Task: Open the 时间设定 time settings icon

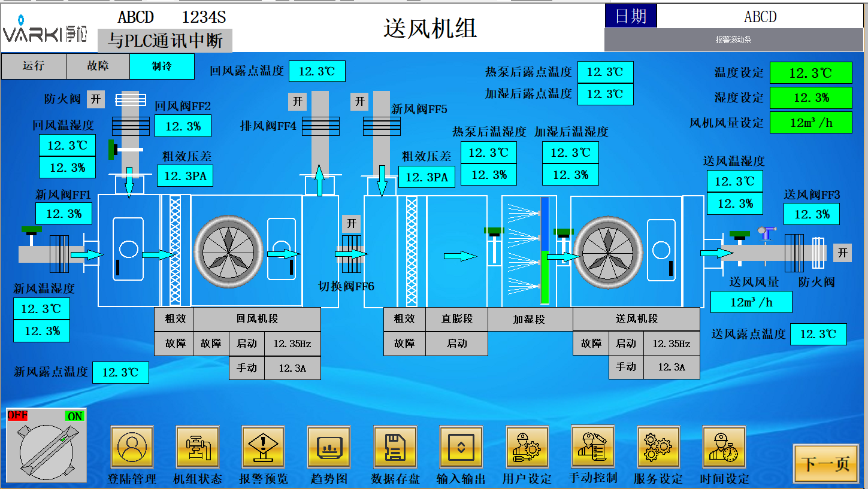Action: point(724,447)
